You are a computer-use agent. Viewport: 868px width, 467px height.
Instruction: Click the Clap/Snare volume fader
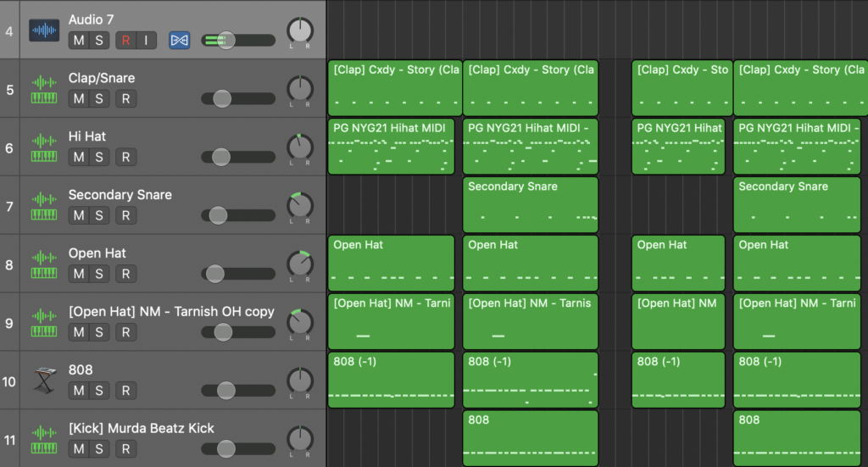[x=222, y=99]
